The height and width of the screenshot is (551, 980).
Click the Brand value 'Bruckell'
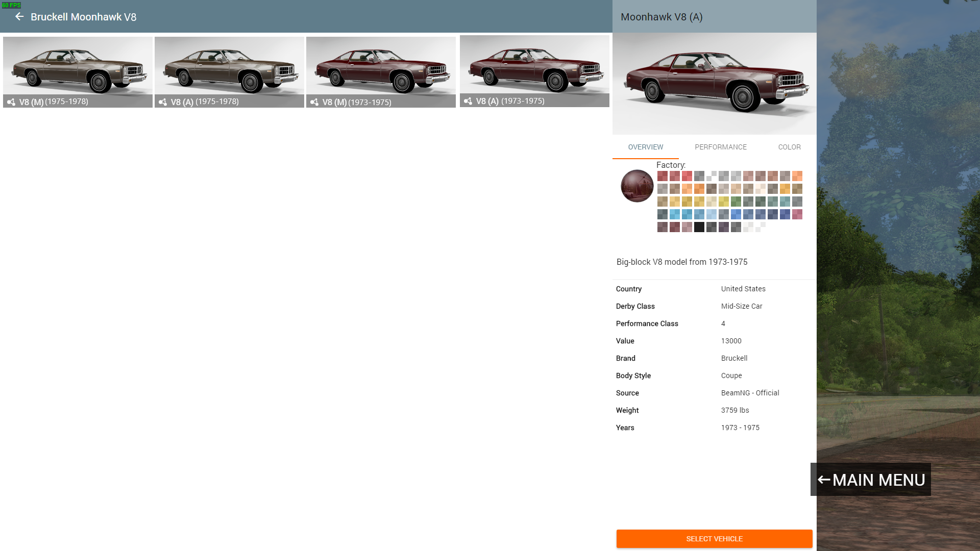(734, 358)
